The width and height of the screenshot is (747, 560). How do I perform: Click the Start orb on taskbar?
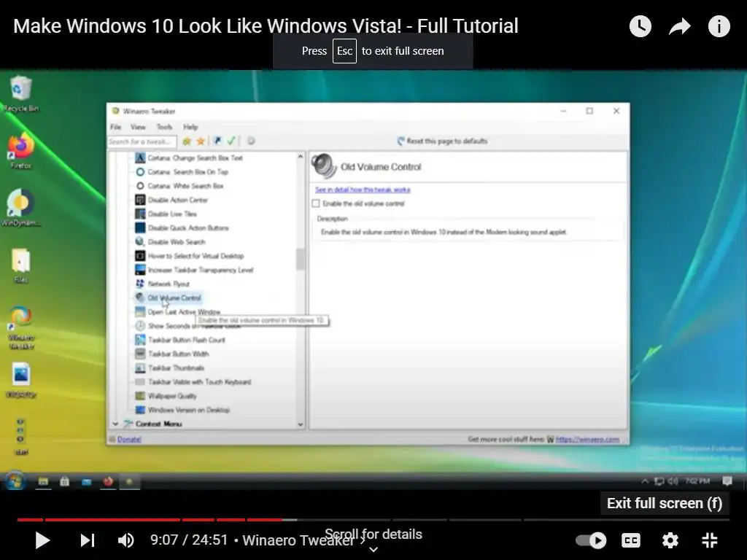[15, 481]
